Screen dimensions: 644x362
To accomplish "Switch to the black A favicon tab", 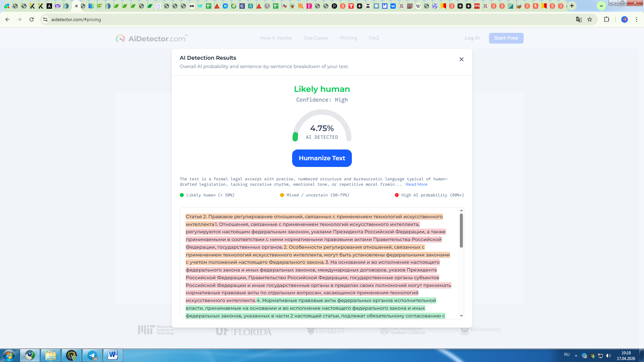I will (49, 6).
